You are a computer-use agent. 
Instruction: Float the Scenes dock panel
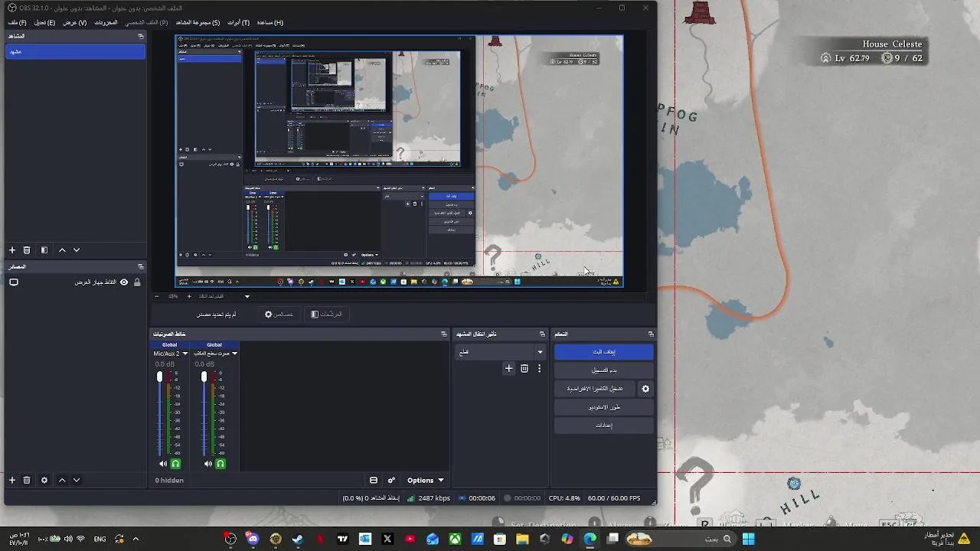point(140,36)
